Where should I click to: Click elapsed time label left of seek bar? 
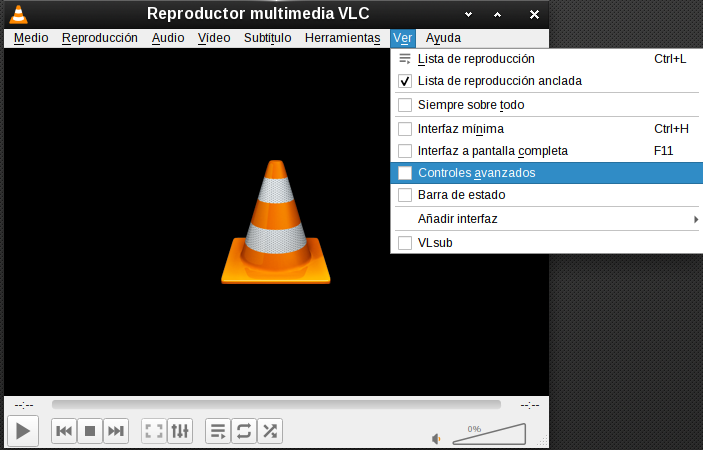click(24, 405)
